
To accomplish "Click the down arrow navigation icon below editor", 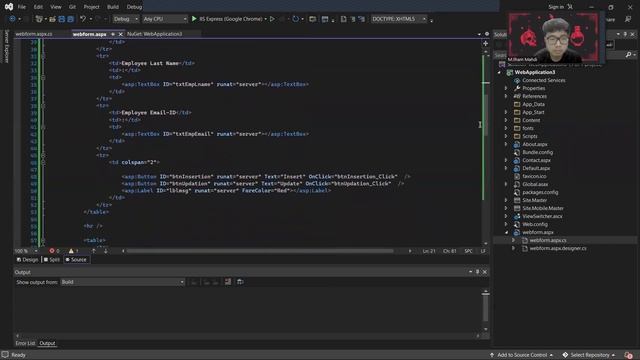I will 106,251.
